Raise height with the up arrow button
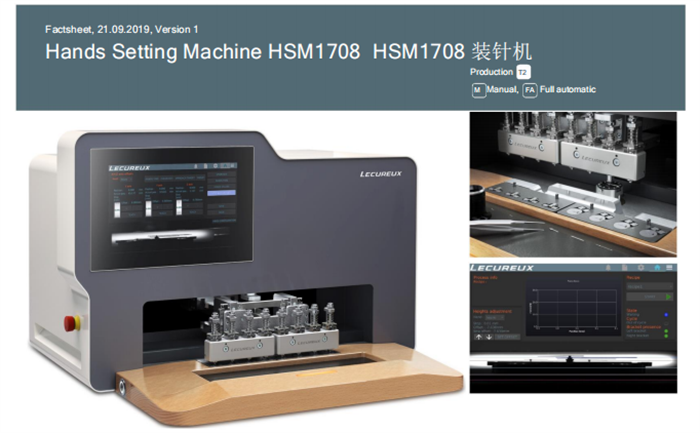The width and height of the screenshot is (700, 433). pyautogui.click(x=479, y=337)
